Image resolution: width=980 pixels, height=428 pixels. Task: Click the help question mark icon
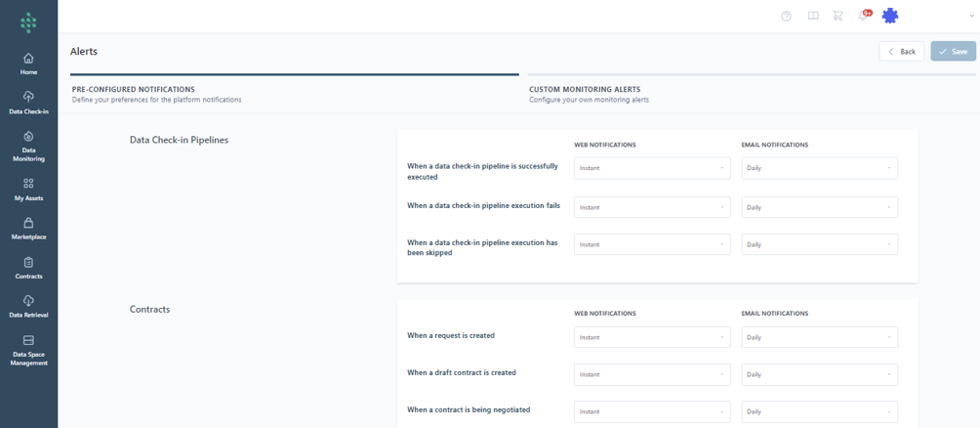(787, 17)
